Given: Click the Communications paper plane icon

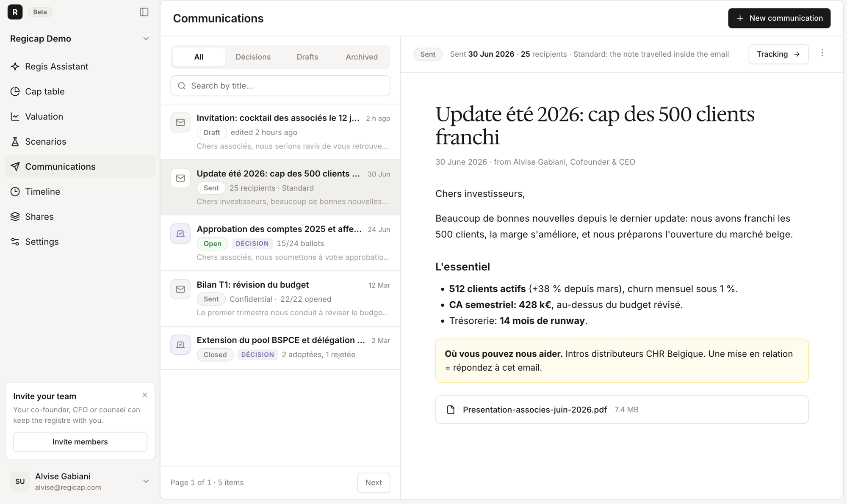Looking at the screenshot, I should [x=15, y=166].
